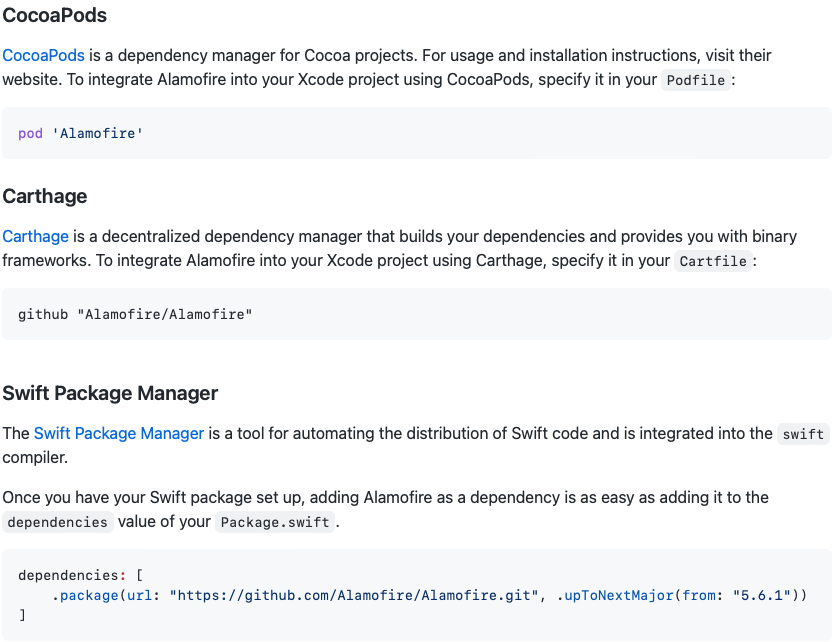Image resolution: width=835 pixels, height=642 pixels.
Task: Click the .package keyword in code
Action: point(85,595)
